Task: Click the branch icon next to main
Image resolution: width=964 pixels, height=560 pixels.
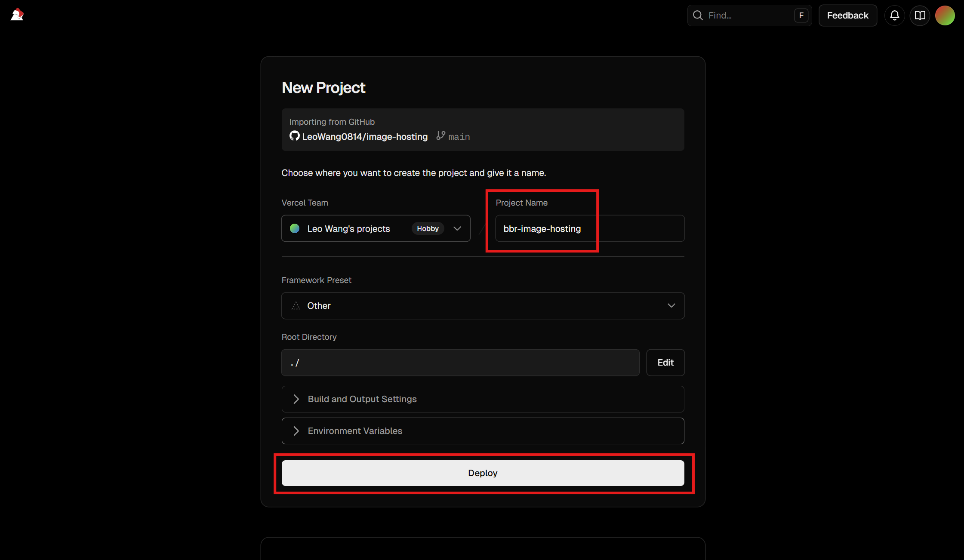Action: click(440, 135)
